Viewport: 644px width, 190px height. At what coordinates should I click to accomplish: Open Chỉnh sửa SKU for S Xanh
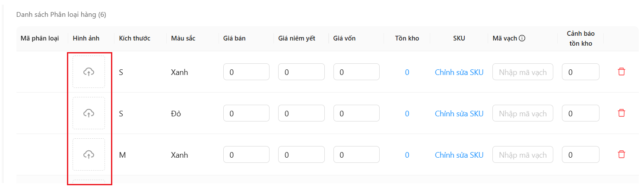pos(459,72)
